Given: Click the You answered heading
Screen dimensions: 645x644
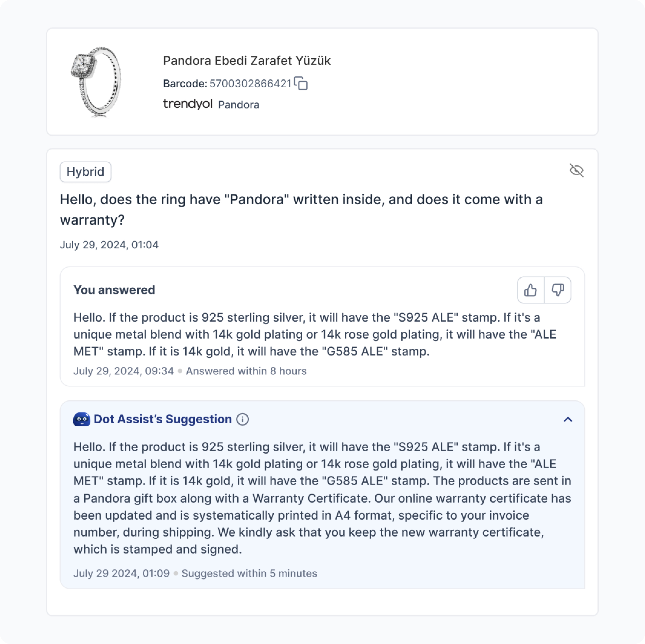Looking at the screenshot, I should [114, 290].
